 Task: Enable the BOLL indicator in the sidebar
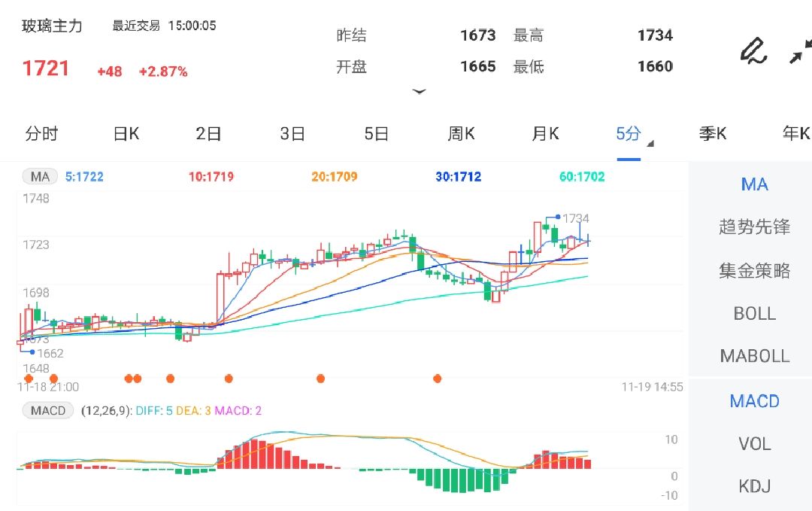pos(754,313)
